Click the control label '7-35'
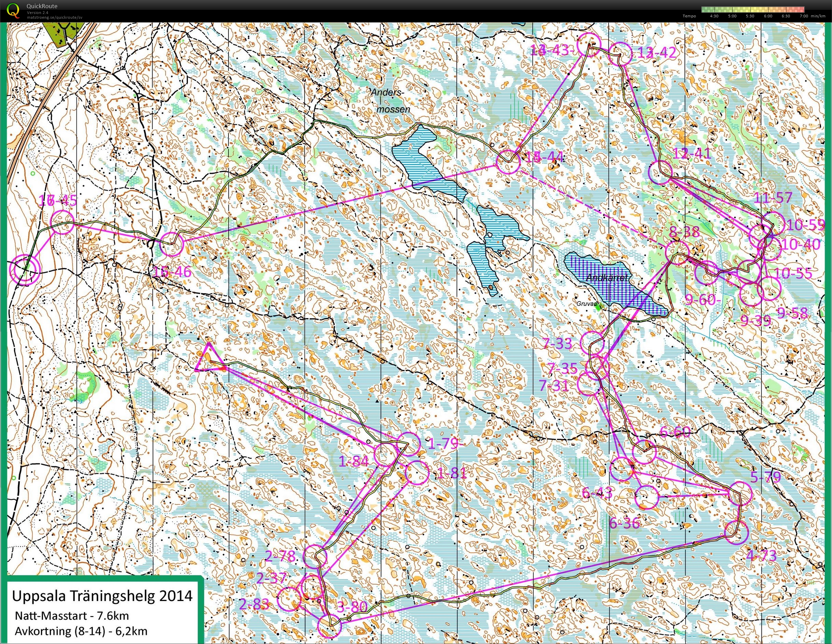Screen dimensions: 832x644 point(562,369)
